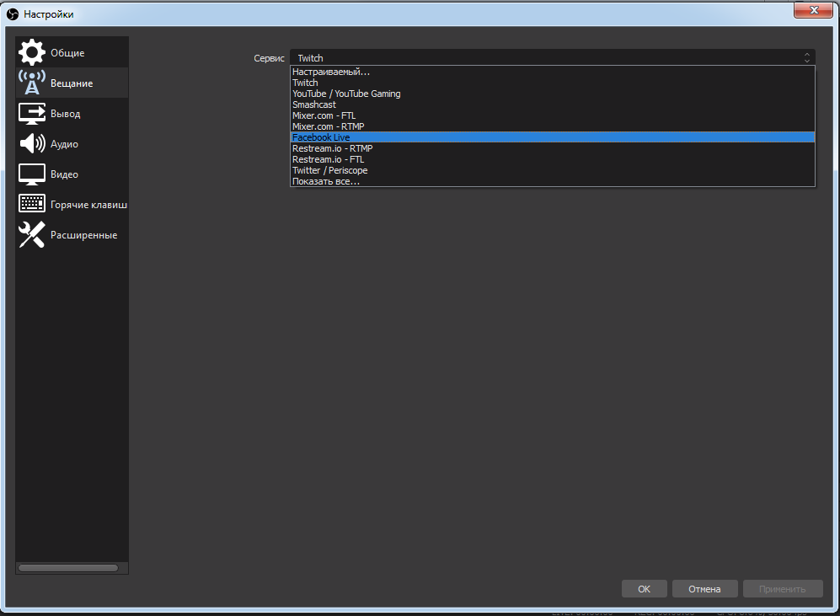Open the Видео settings section

72,174
